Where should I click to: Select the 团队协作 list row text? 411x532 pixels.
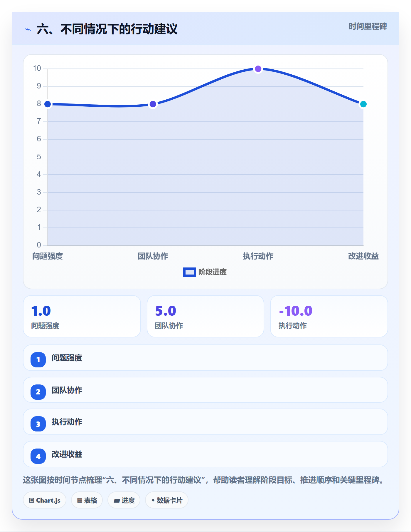tap(67, 390)
